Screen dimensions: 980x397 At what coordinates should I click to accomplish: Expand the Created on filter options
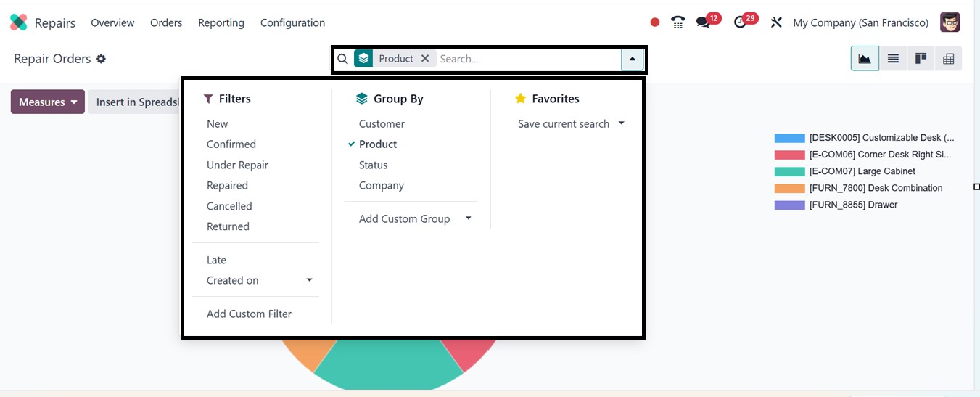[309, 280]
